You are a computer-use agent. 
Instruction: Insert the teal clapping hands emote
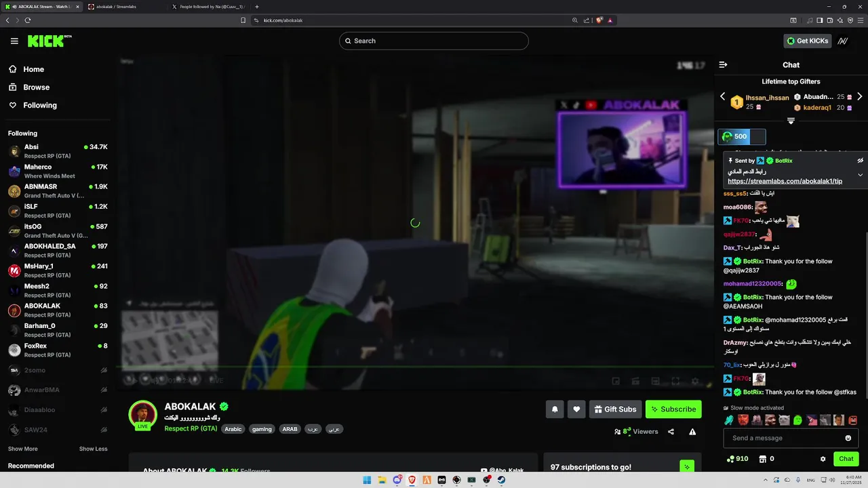coord(730,420)
